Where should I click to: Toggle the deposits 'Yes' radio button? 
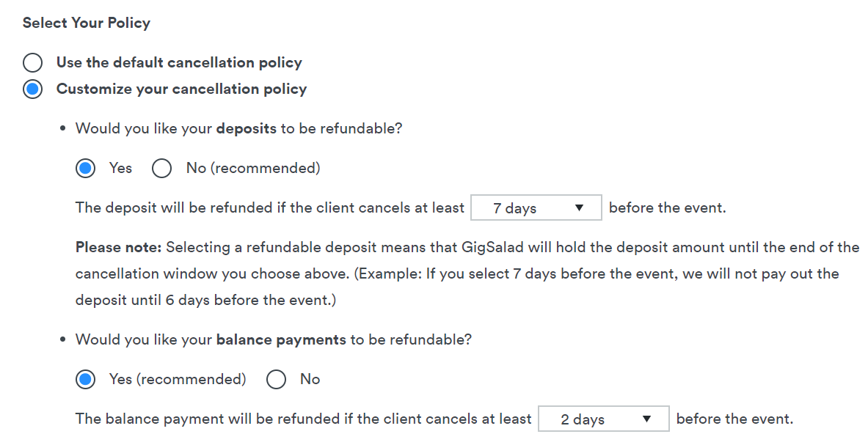(85, 168)
